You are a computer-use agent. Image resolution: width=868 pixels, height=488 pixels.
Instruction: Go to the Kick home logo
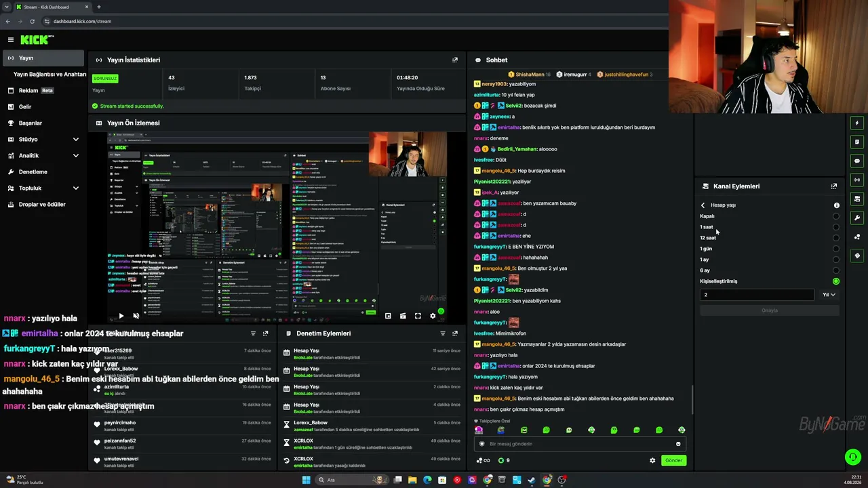pos(36,40)
